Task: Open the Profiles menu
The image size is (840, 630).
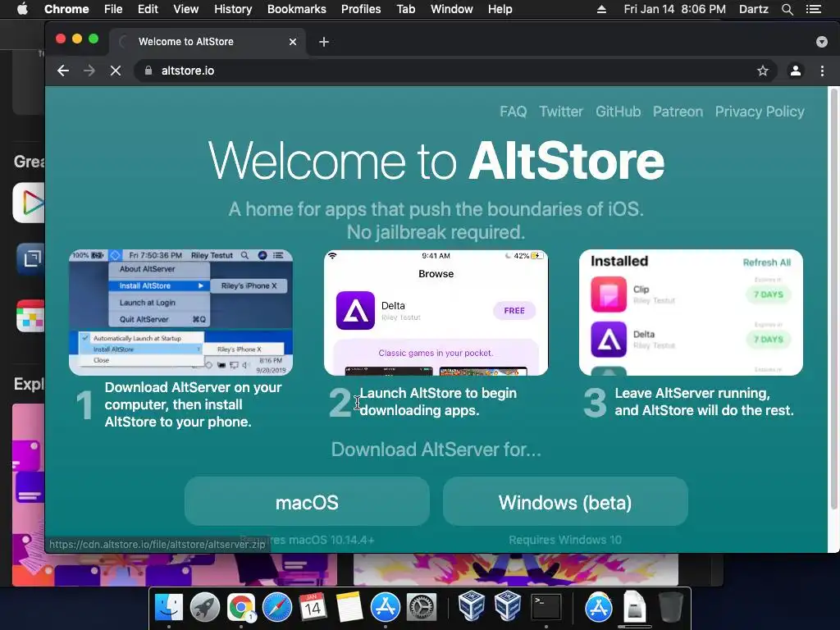Action: click(361, 9)
